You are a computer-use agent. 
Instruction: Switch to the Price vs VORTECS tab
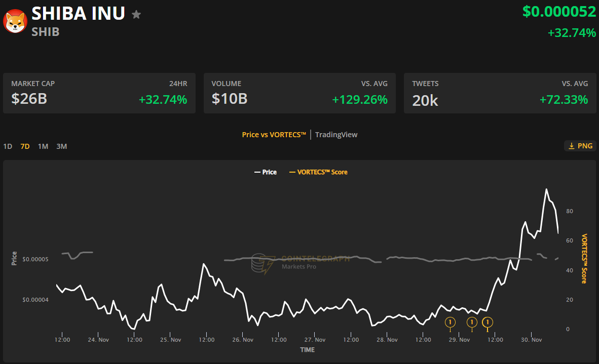(x=274, y=135)
